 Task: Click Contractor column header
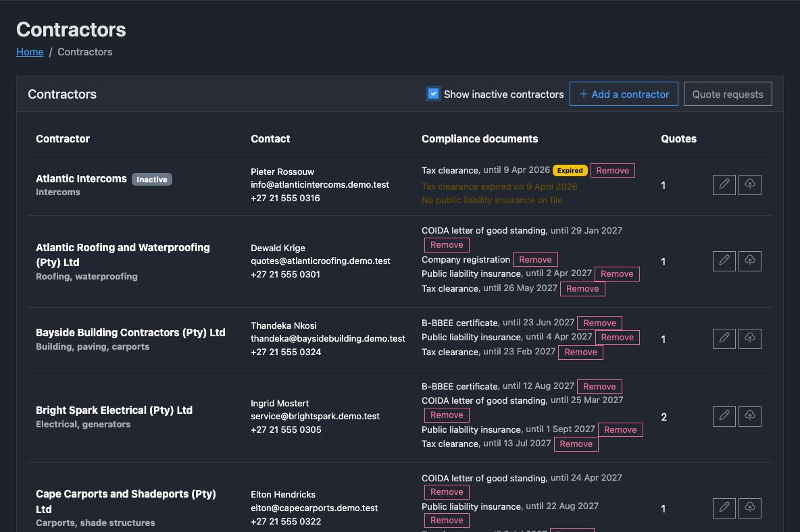tap(63, 138)
